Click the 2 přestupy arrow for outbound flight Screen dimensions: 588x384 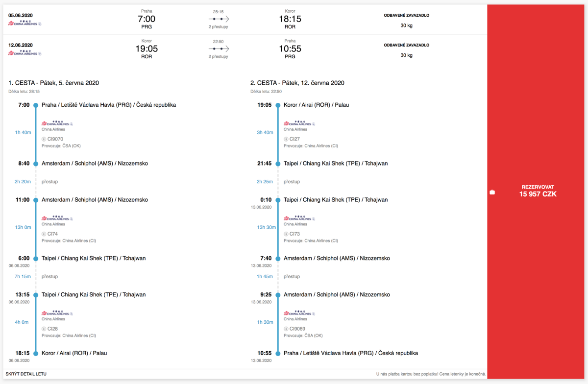218,19
